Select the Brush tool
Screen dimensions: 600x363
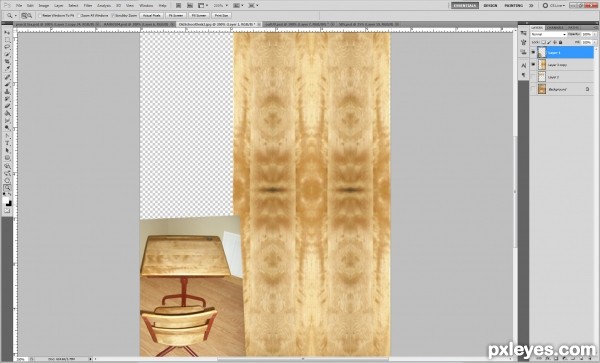coord(7,85)
